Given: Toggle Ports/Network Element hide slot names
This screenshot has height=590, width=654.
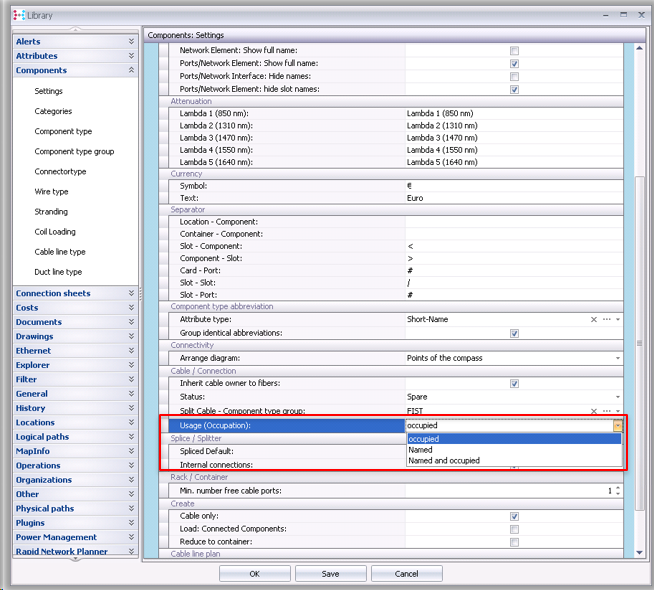Looking at the screenshot, I should [x=514, y=90].
